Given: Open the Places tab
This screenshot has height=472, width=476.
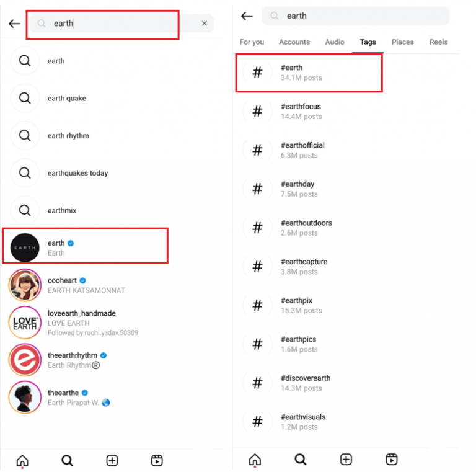Looking at the screenshot, I should click(402, 42).
